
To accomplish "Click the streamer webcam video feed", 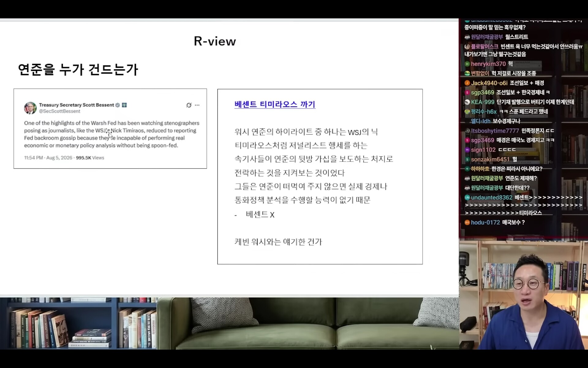I will tap(523, 295).
